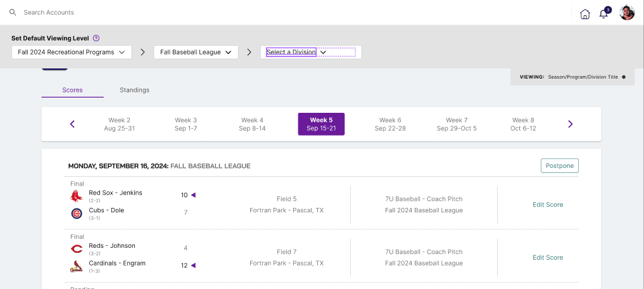Click the Cardinals record (1-3)
The image size is (644, 289).
(94, 271)
